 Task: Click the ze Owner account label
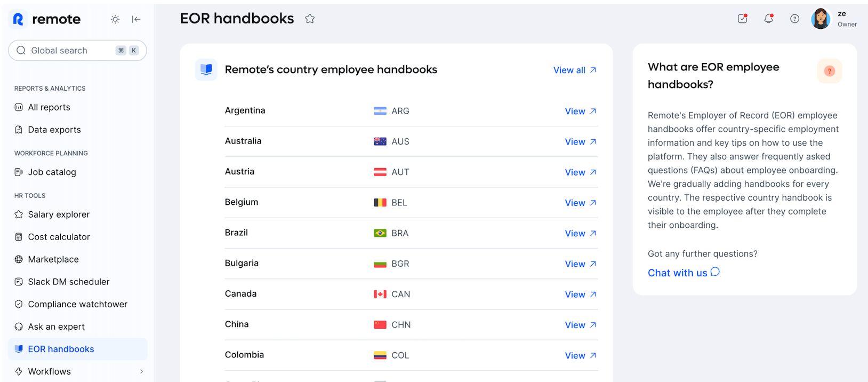tap(847, 19)
